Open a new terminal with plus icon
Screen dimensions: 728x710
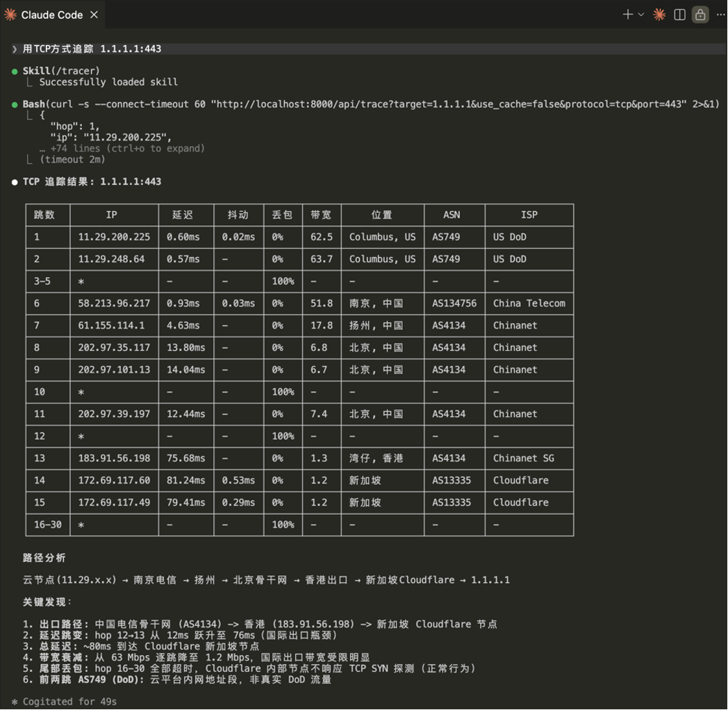click(x=628, y=15)
